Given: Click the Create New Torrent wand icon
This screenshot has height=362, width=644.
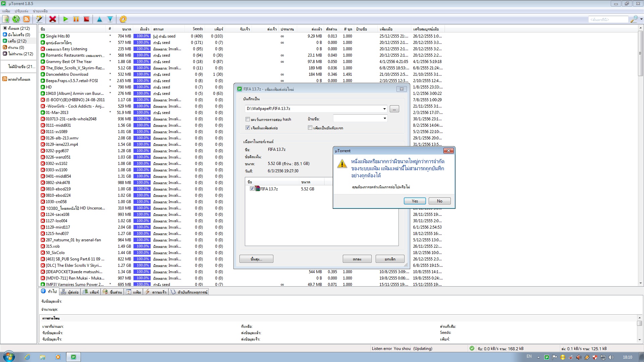Looking at the screenshot, I should click(x=40, y=19).
